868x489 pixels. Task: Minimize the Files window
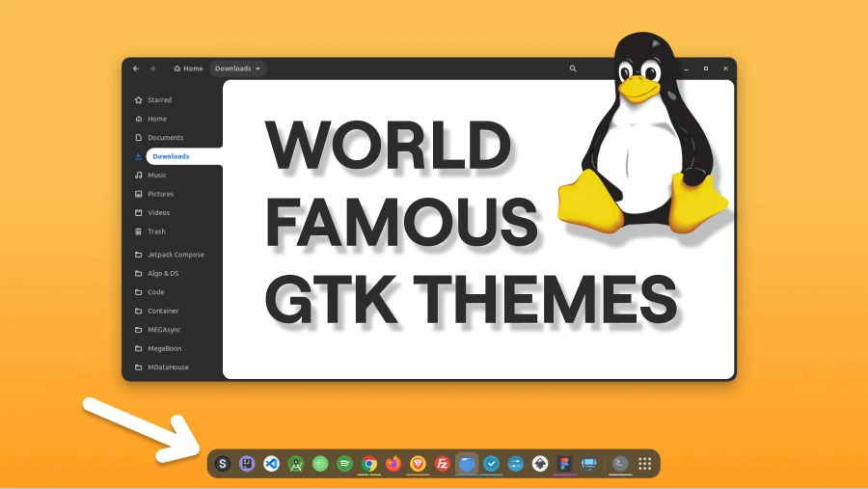pos(687,68)
